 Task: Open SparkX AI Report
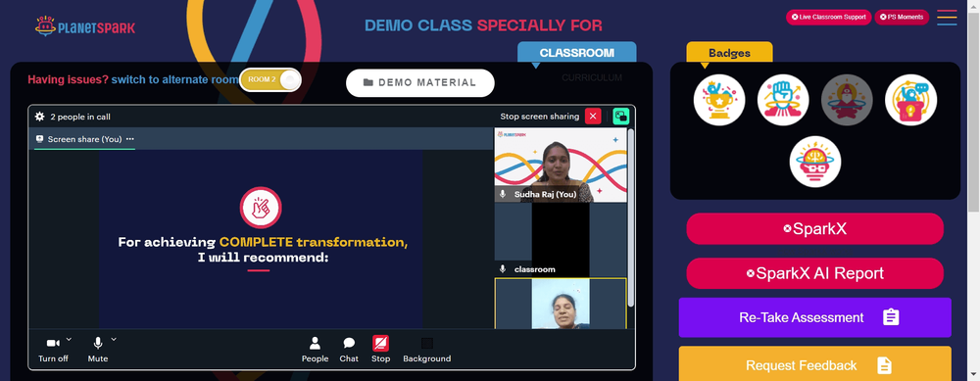(815, 273)
